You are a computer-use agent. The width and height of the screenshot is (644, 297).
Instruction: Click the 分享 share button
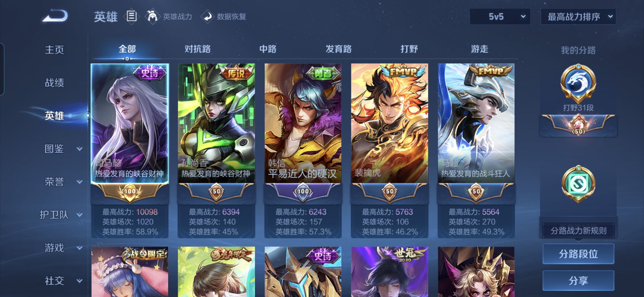click(578, 280)
